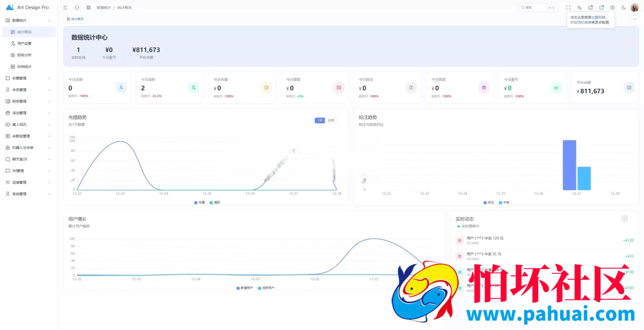Expand the 财务管理 sidebar menu
Screen dimensions: 644x330
tap(29, 101)
